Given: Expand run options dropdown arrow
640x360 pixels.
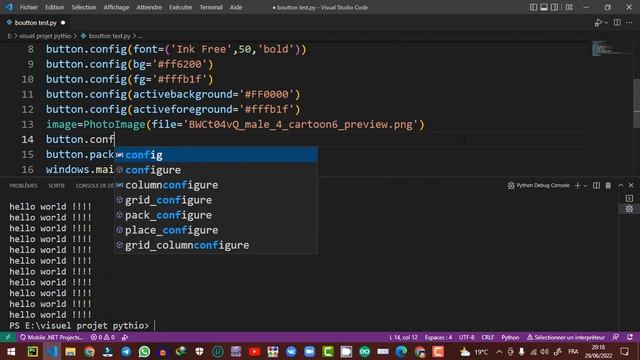Looking at the screenshot, I should click(x=606, y=23).
